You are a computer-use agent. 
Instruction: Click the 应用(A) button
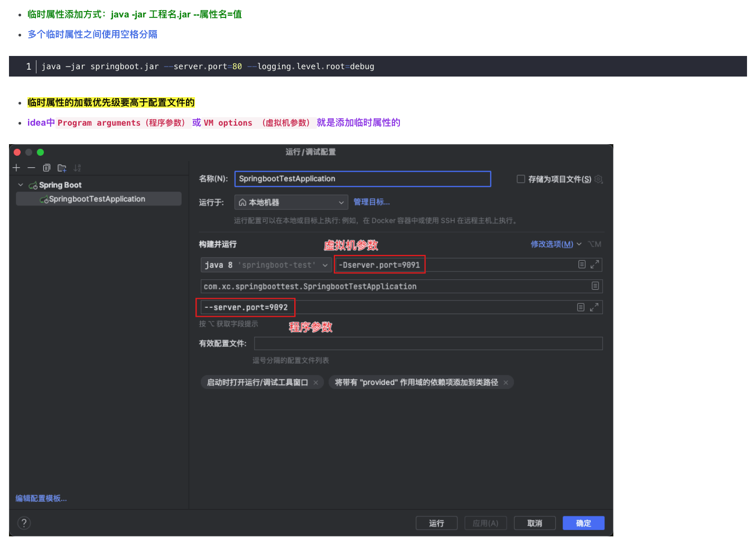click(x=486, y=523)
